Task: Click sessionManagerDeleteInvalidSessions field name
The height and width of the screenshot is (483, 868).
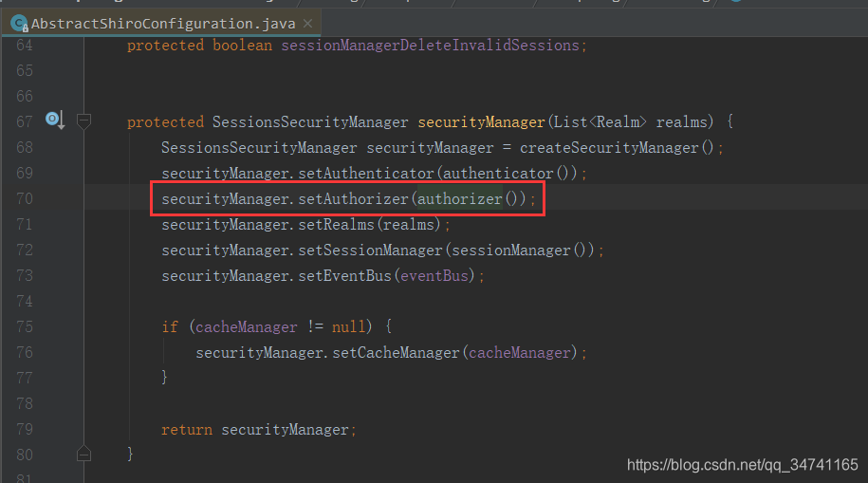Action: [430, 45]
